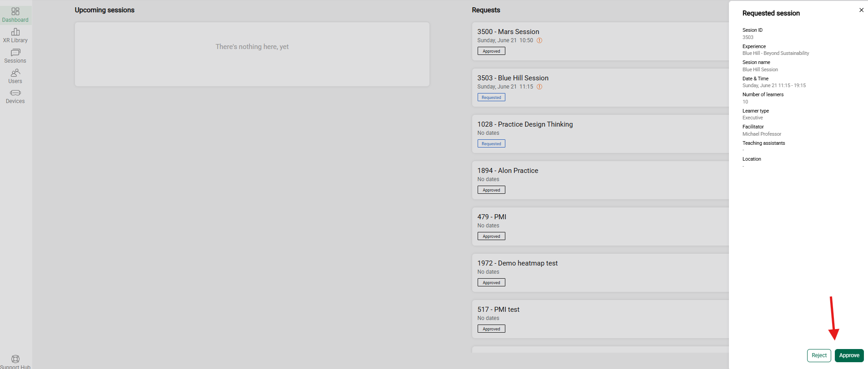
Task: Select the Users menu label
Action: click(x=15, y=81)
